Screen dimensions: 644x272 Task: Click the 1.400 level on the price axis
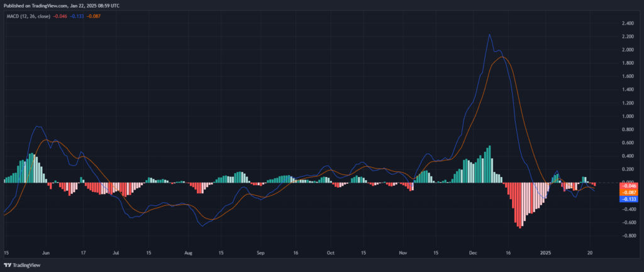(x=628, y=89)
